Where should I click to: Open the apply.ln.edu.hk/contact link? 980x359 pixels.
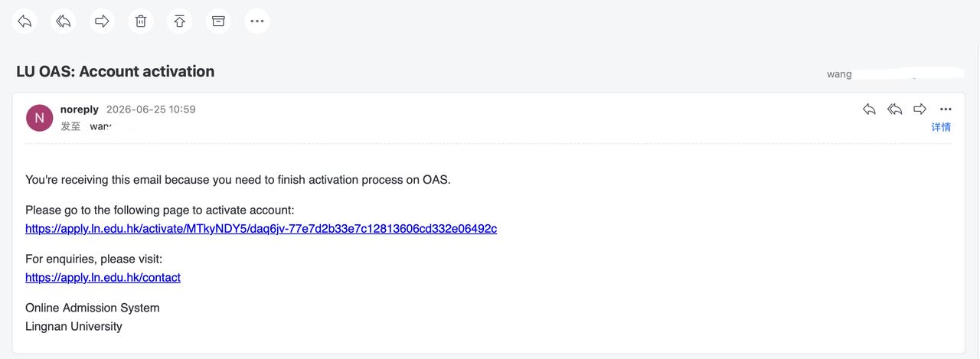103,277
